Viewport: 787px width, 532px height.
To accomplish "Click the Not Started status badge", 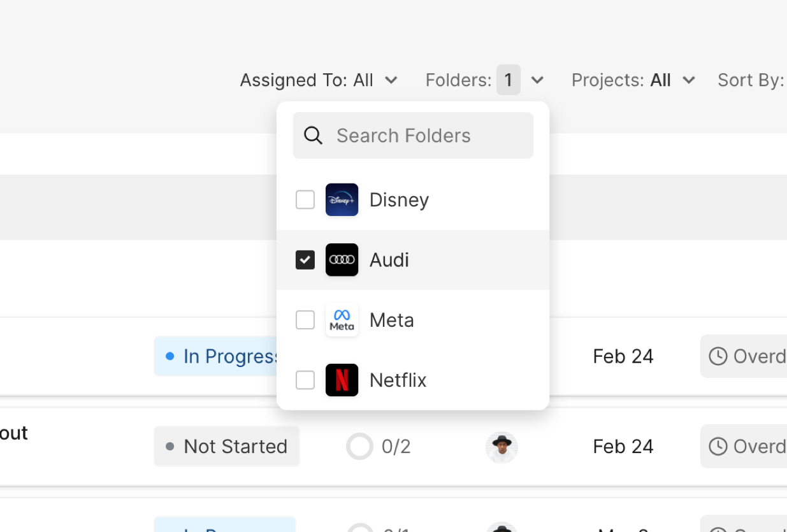I will (227, 447).
